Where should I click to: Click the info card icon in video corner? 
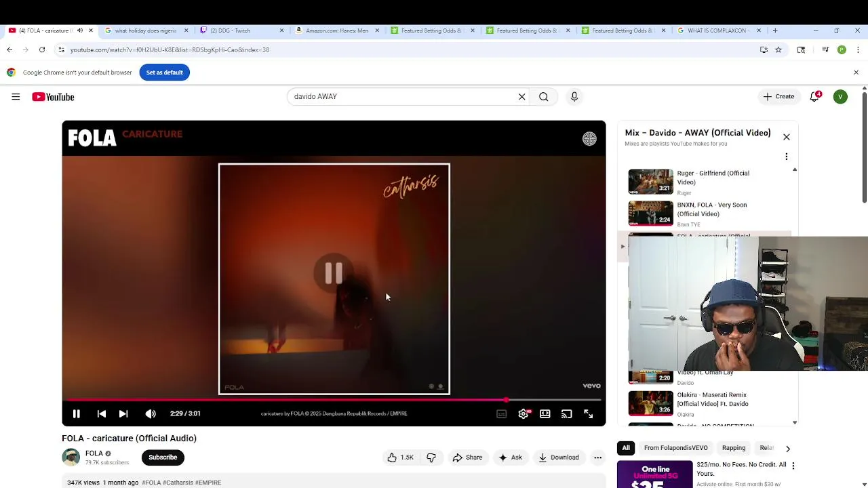point(589,139)
